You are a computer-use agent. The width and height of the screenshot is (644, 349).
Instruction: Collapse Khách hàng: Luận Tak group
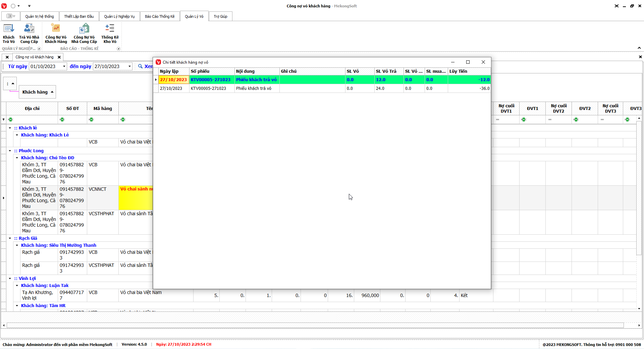click(17, 286)
